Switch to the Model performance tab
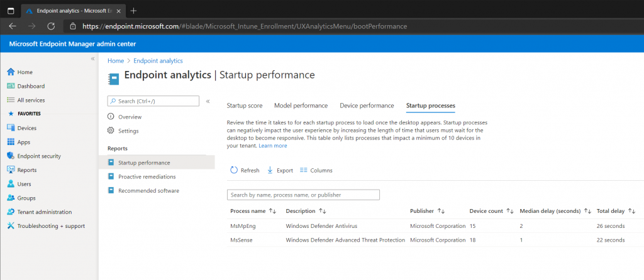The image size is (644, 280). [x=301, y=105]
